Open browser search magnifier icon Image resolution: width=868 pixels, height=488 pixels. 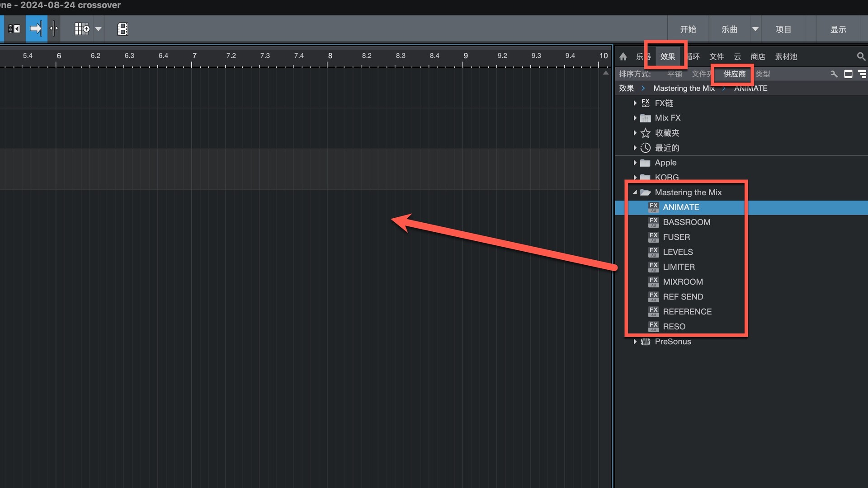[861, 56]
